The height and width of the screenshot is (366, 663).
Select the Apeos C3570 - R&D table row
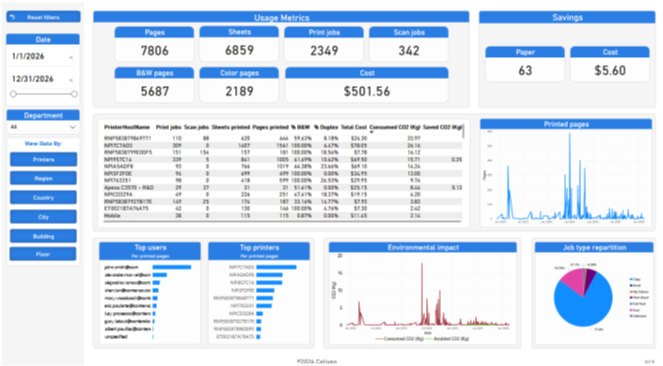tap(282, 188)
